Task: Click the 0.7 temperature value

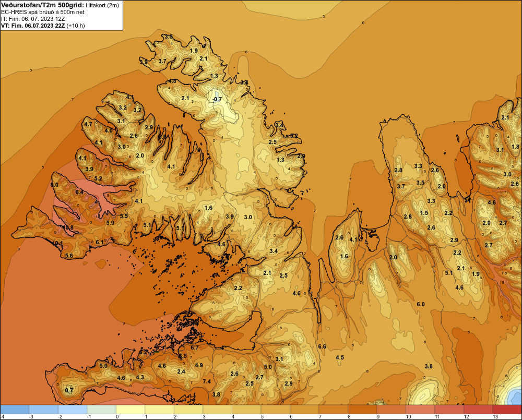Action: point(69,390)
